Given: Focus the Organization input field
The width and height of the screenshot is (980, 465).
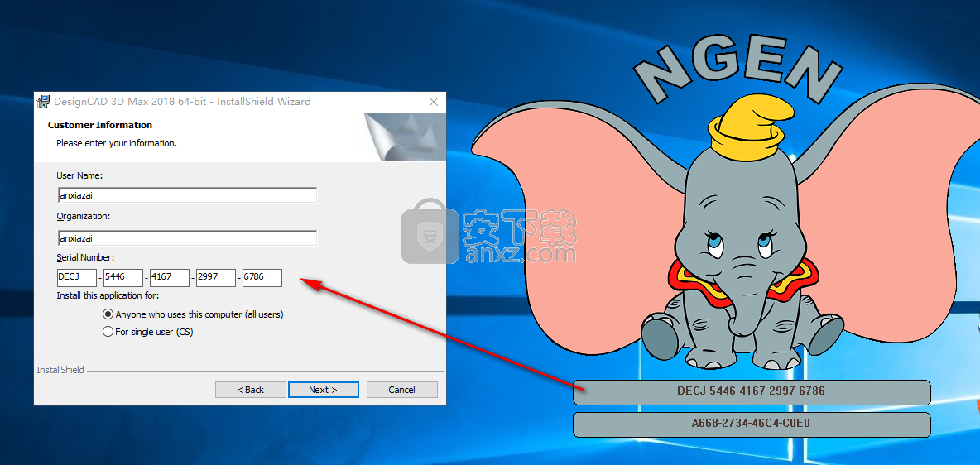Looking at the screenshot, I should [x=187, y=238].
